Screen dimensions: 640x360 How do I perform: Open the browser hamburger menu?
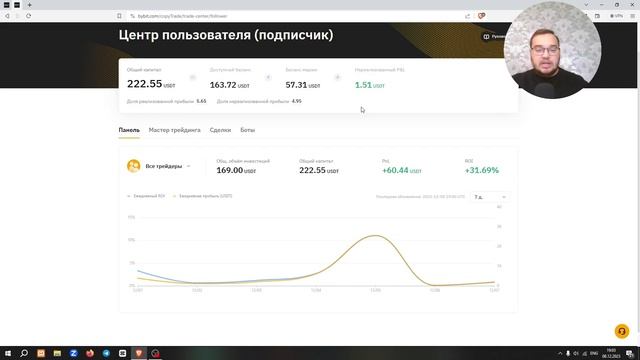click(633, 16)
